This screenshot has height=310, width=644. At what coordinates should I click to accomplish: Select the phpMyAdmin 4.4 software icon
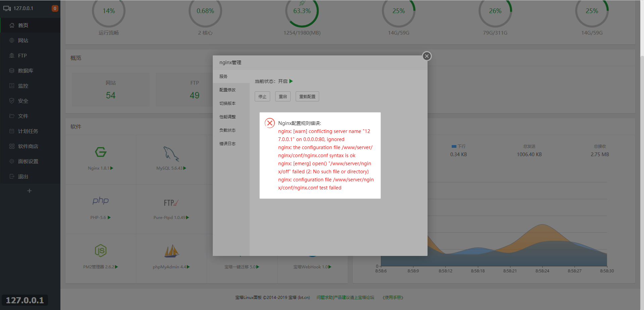pyautogui.click(x=171, y=251)
